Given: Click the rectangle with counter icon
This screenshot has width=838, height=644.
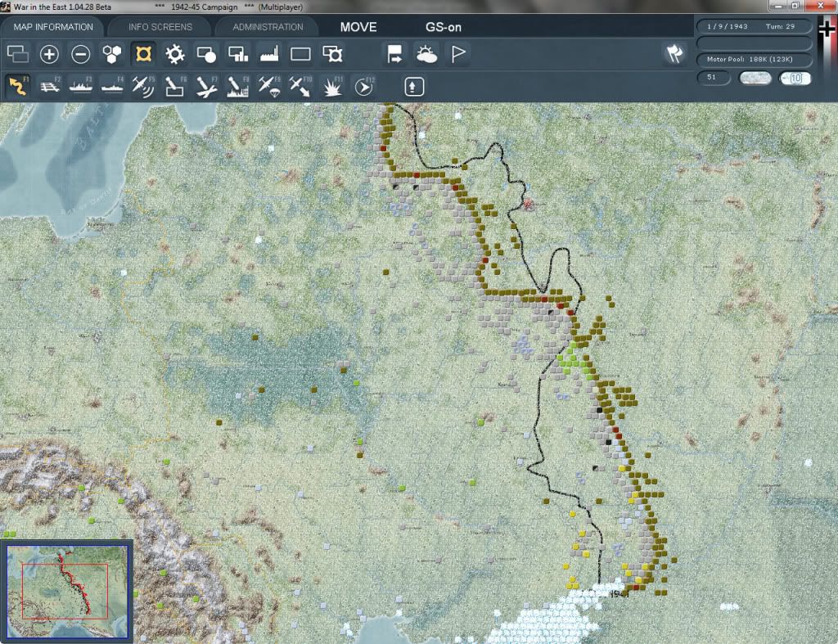Looking at the screenshot, I should click(332, 54).
